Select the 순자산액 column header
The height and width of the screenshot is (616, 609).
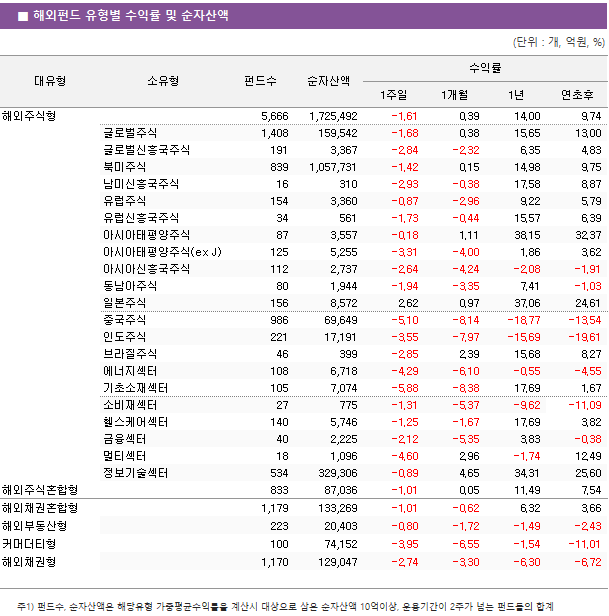coord(328,81)
